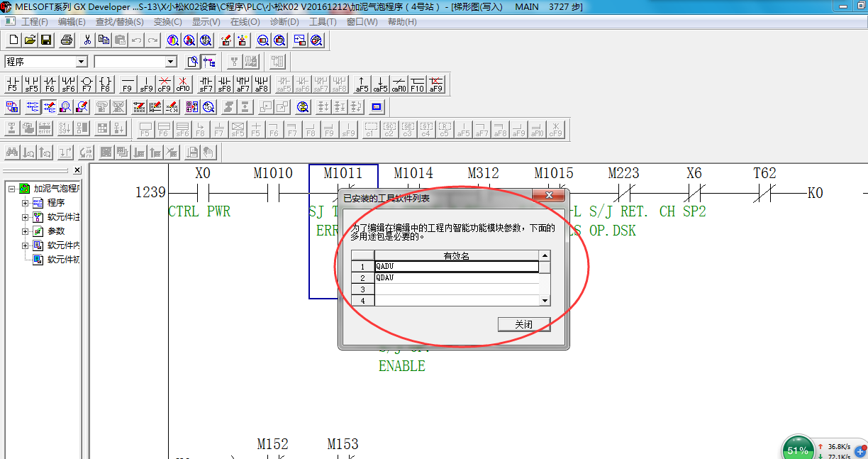Open the 诊断(D) menu
Viewport: 868px width, 459px height.
pyautogui.click(x=284, y=21)
